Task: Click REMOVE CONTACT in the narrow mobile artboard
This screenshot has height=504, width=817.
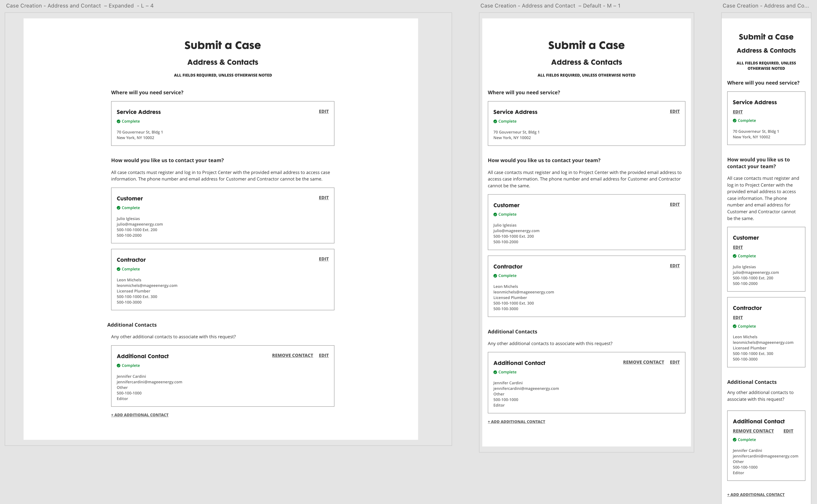Action: 753,431
